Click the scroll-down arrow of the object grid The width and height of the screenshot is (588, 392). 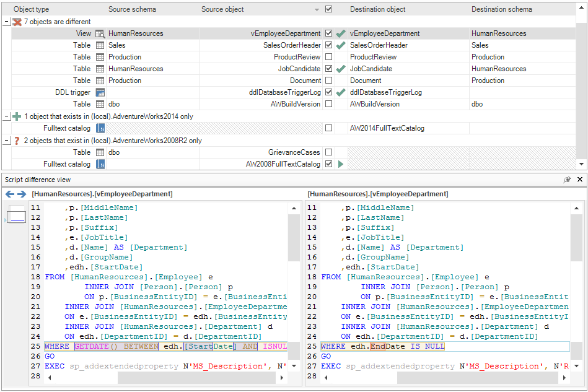pyautogui.click(x=581, y=164)
